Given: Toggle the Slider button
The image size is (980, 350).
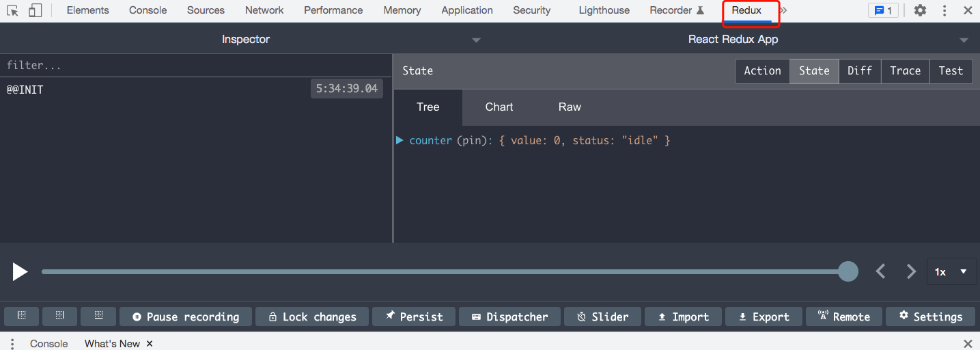Looking at the screenshot, I should tap(602, 317).
